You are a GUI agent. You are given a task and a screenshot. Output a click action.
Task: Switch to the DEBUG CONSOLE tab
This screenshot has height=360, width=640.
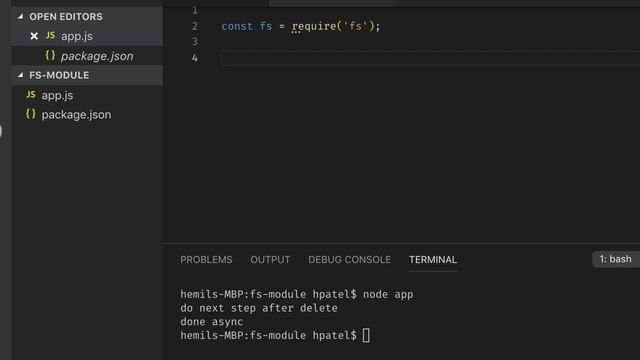(x=349, y=260)
